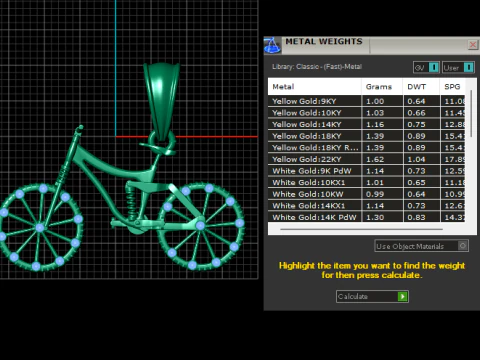Select the Yellow Gold:22KY row
Viewport: 480px width, 360px height.
tap(366, 159)
